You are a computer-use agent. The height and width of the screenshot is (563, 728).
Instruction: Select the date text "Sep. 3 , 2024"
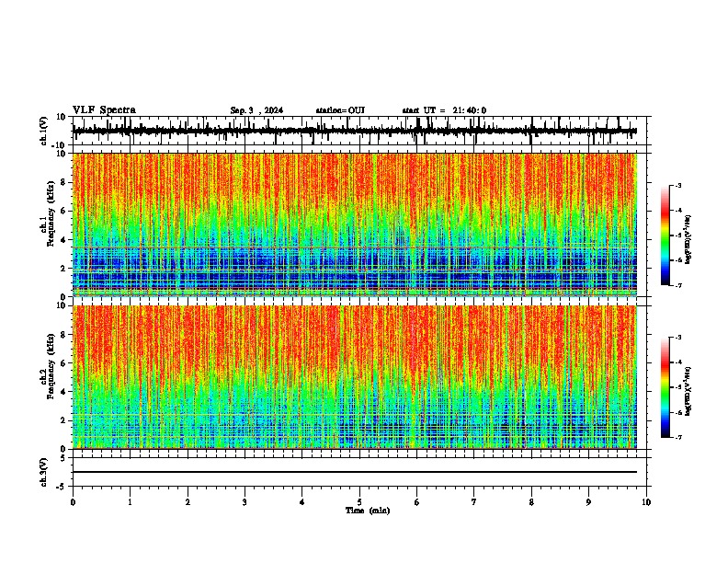click(x=256, y=110)
